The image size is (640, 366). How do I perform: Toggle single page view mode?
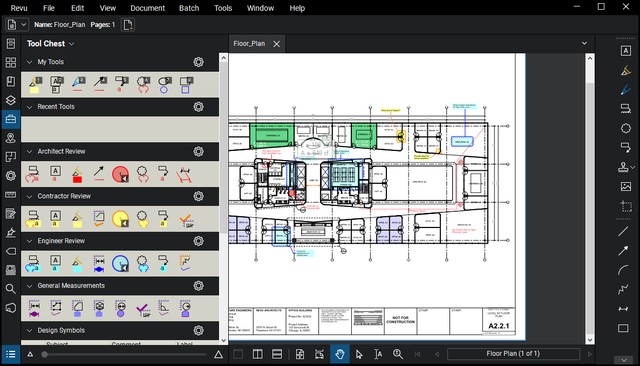click(238, 354)
